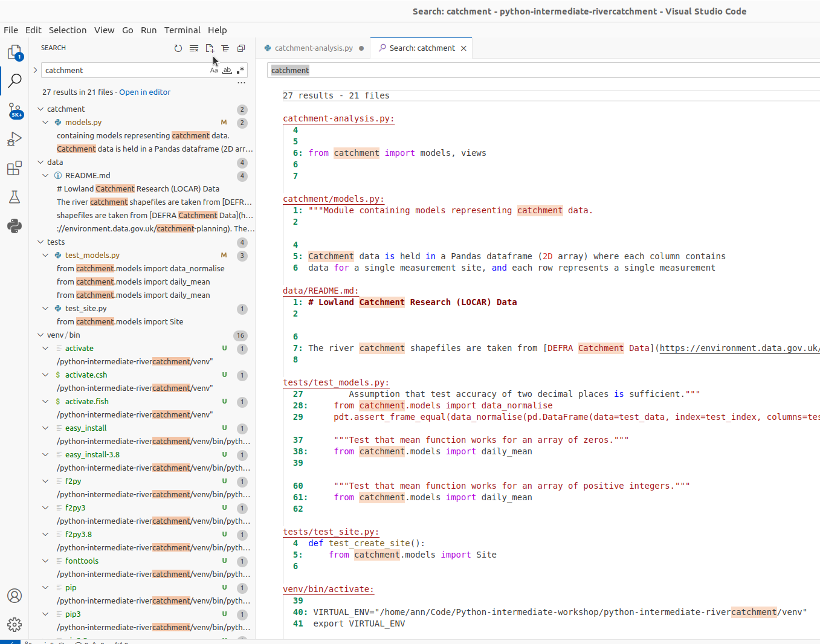Collapse all search results icon
The image size is (820, 644).
(x=241, y=48)
